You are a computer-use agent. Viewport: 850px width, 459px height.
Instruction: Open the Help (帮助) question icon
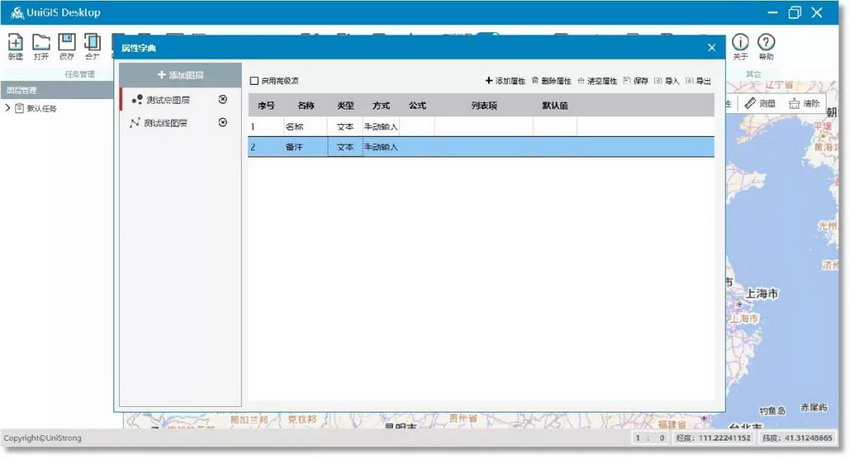(x=766, y=42)
